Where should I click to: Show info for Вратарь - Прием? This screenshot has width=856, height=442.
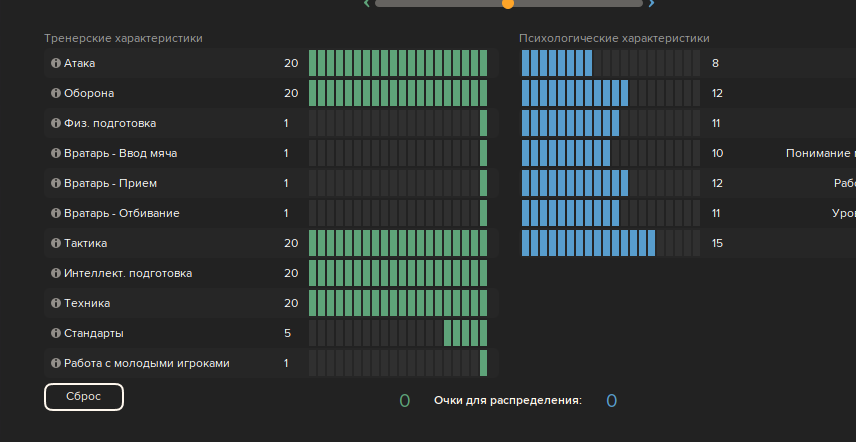tap(55, 183)
